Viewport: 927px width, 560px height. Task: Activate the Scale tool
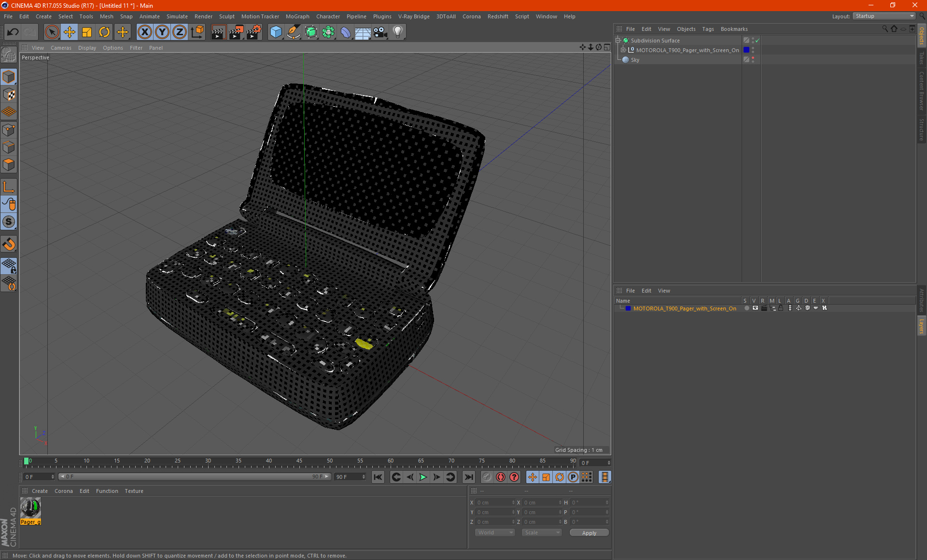tap(87, 32)
